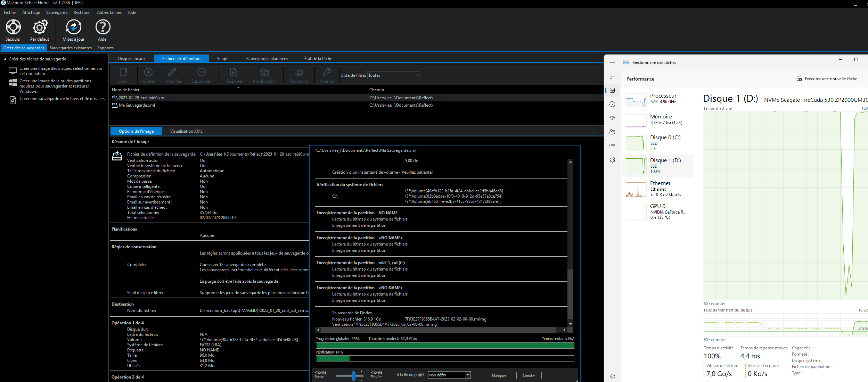Open the 'A la fin du projet' dropdown
868x382 pixels.
pyautogui.click(x=468, y=375)
